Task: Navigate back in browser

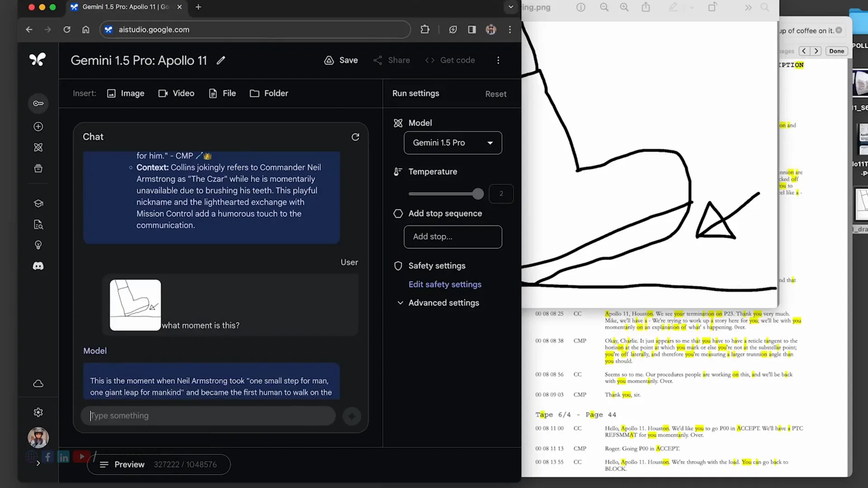Action: tap(29, 29)
